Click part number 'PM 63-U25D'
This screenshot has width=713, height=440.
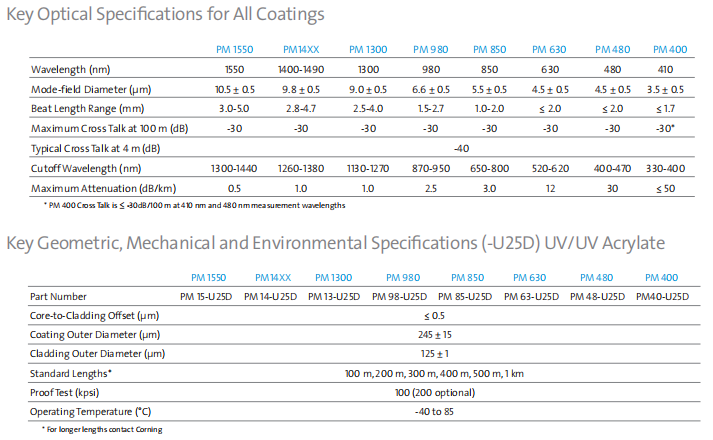(531, 297)
